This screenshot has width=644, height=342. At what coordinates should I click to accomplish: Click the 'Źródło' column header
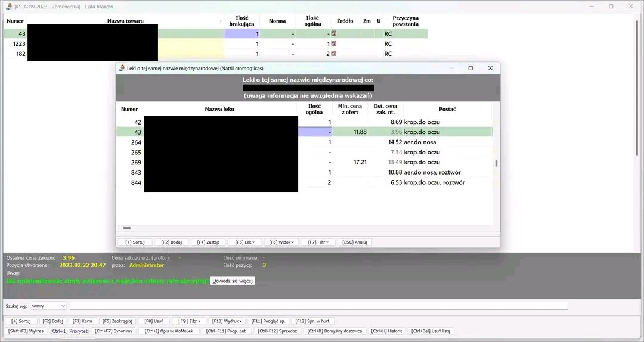(345, 21)
